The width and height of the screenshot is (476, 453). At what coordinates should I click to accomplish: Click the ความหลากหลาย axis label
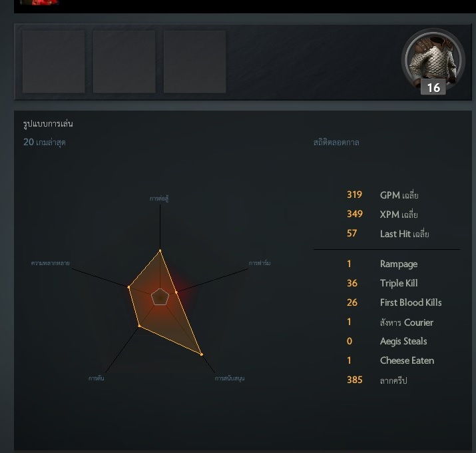[50, 263]
